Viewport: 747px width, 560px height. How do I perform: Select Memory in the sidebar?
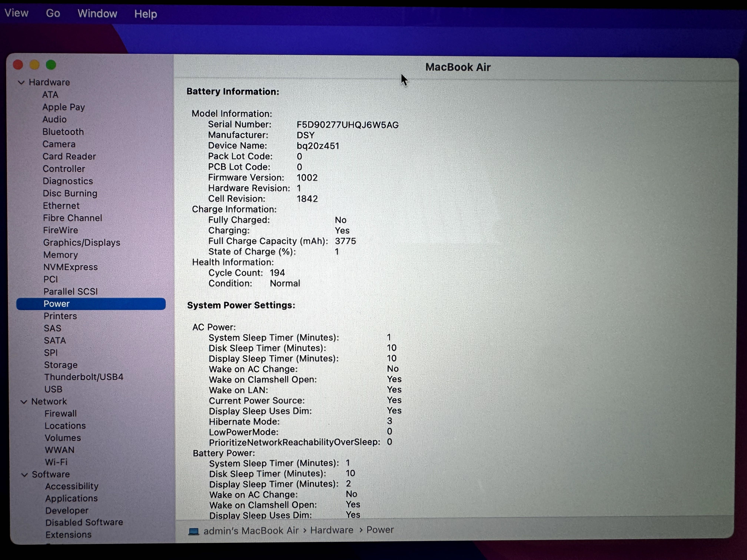(x=60, y=255)
